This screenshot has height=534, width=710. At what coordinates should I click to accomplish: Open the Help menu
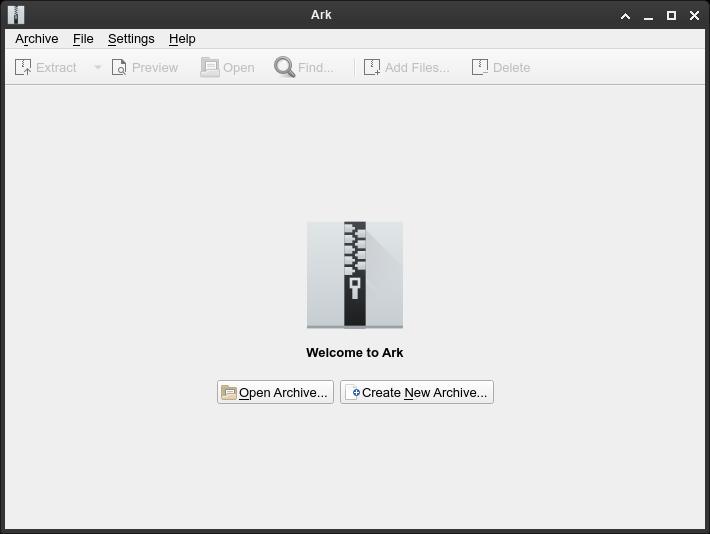click(x=182, y=39)
